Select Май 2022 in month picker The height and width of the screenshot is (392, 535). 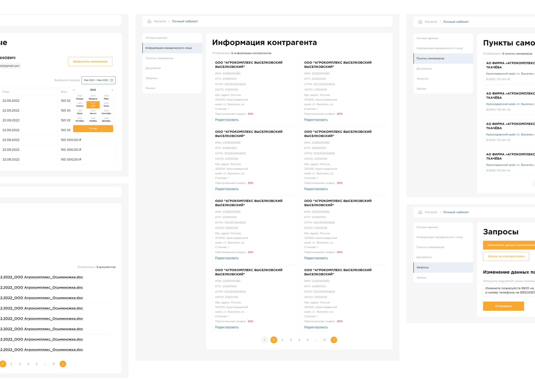point(93,105)
